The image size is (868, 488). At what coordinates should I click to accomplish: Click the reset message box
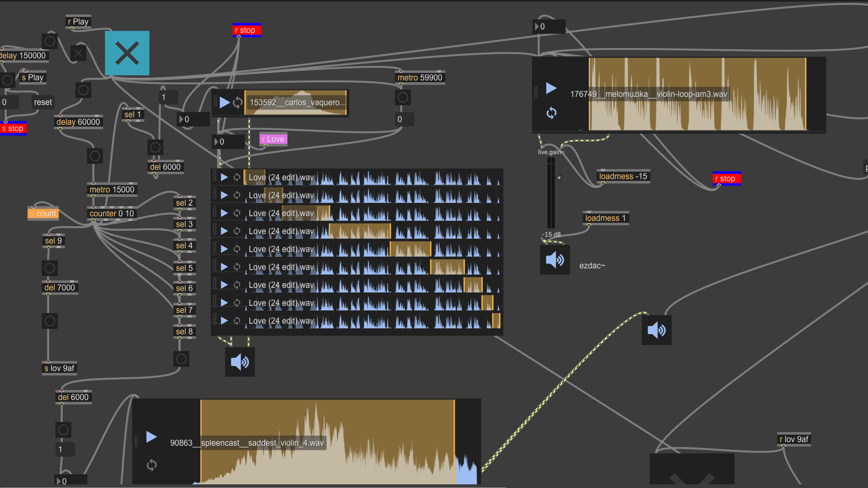(x=43, y=102)
